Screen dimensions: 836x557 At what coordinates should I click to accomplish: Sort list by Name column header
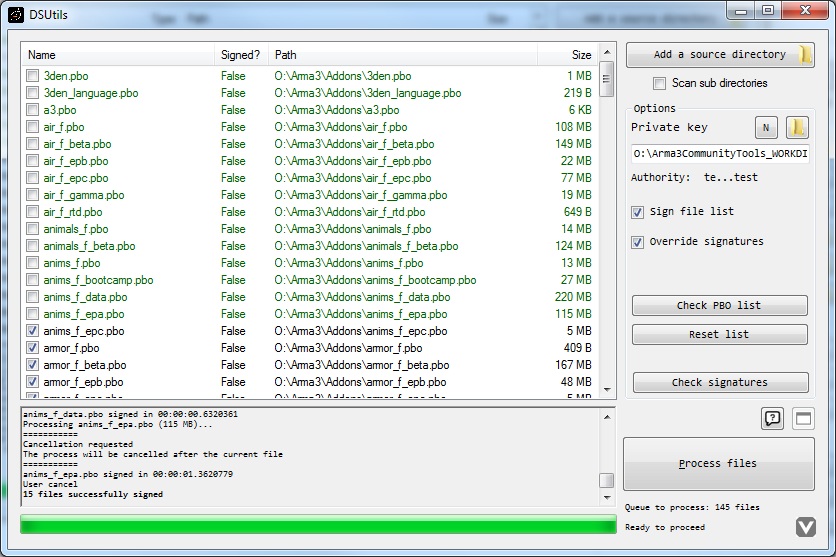pos(42,55)
